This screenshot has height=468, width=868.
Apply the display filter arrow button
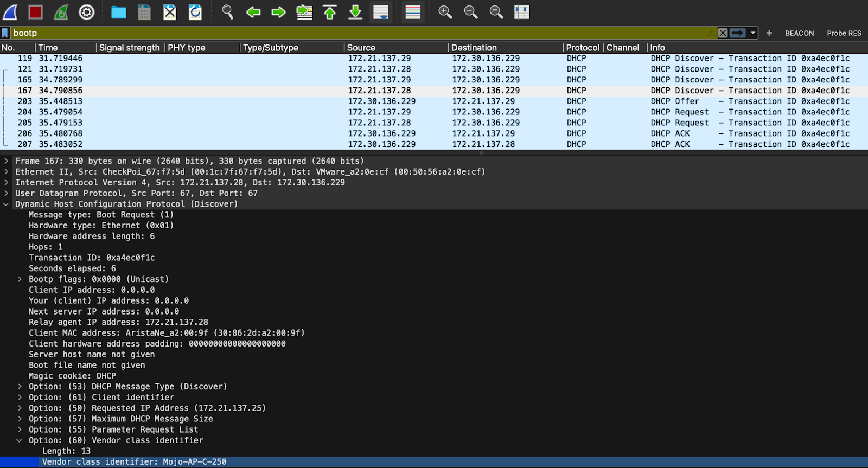[x=738, y=33]
